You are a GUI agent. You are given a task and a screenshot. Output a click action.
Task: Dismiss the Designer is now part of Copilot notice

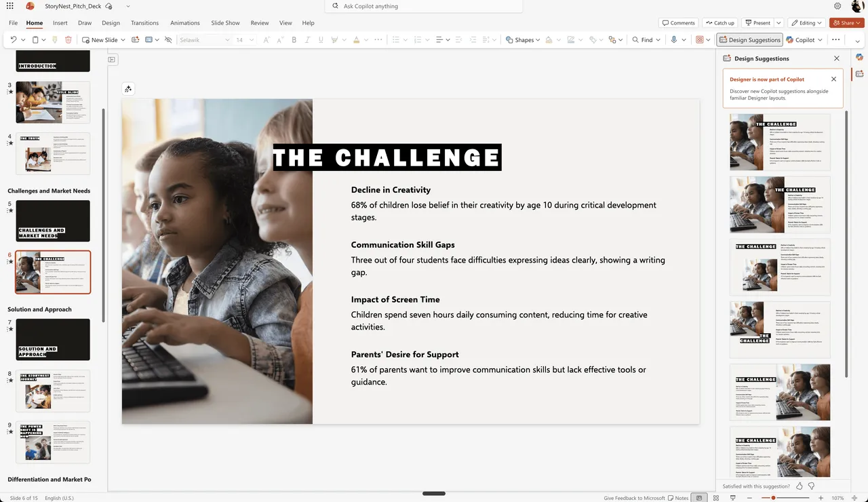pos(833,79)
